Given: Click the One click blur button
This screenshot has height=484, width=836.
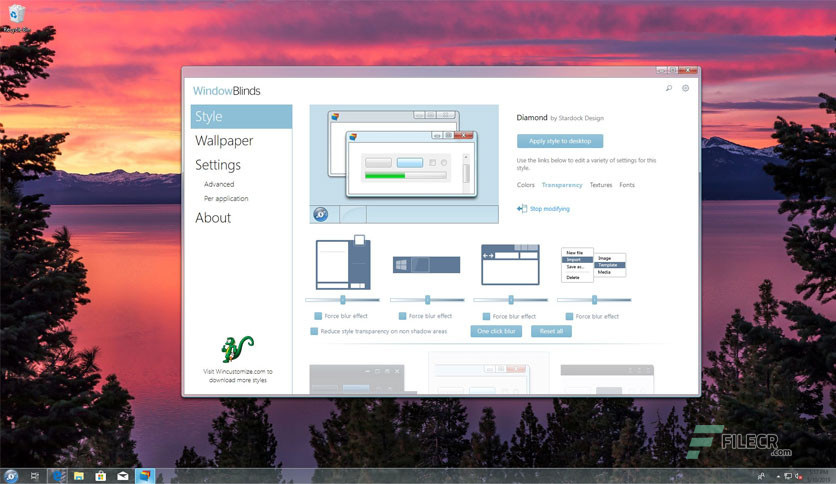Looking at the screenshot, I should click(x=496, y=331).
